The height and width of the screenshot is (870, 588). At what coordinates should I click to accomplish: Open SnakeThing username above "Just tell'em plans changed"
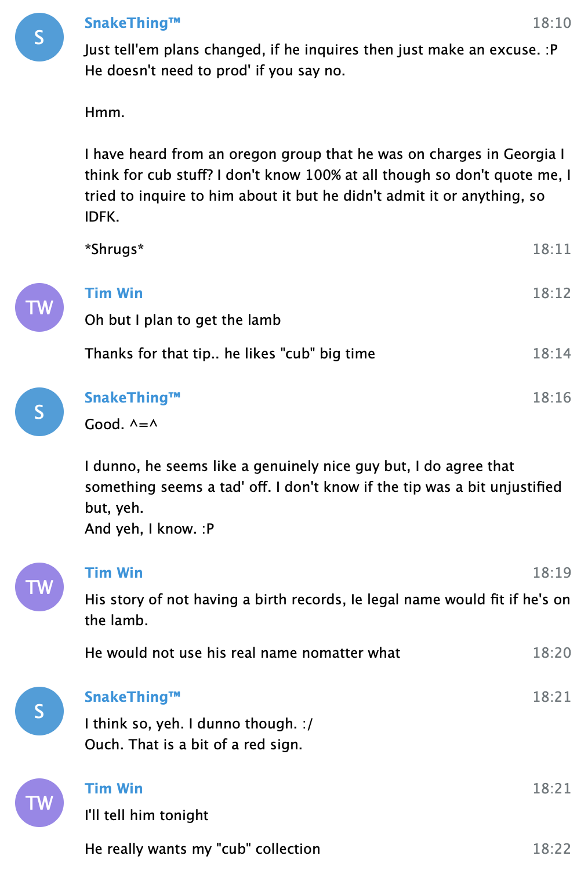132,23
